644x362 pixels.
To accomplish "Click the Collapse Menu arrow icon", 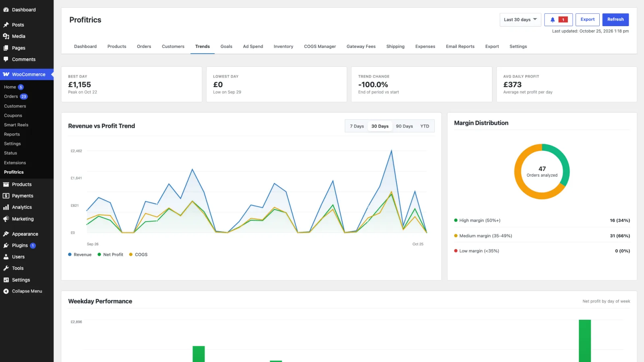I will click(6, 291).
